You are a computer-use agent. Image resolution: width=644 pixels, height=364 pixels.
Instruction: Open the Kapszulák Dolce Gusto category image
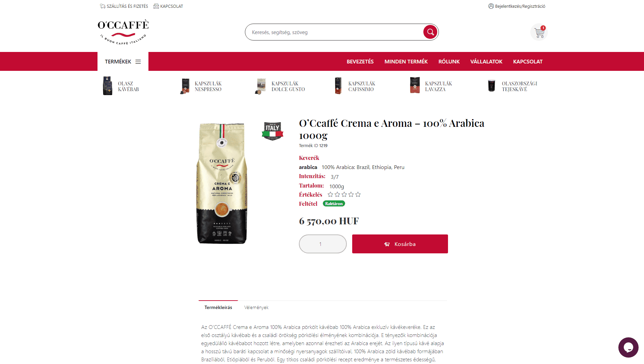click(261, 86)
